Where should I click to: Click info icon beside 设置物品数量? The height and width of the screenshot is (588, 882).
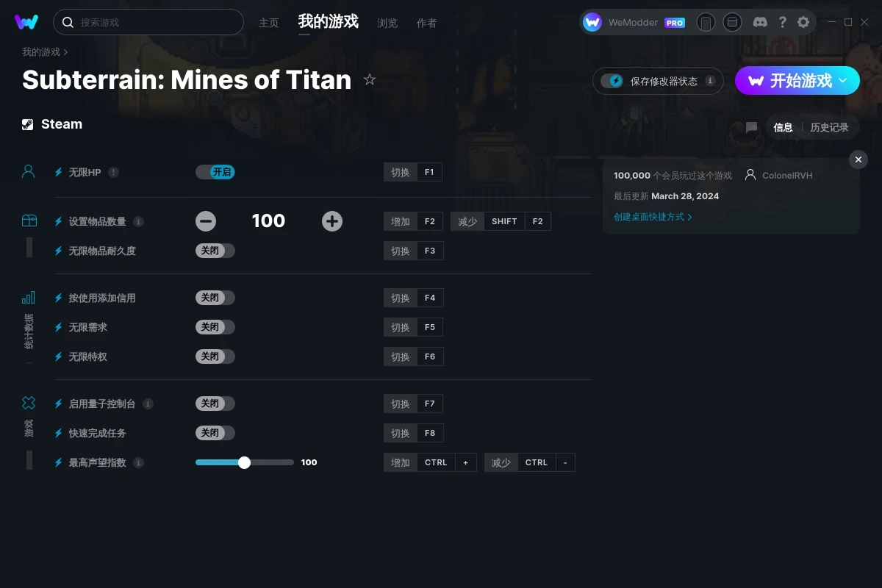tap(138, 221)
